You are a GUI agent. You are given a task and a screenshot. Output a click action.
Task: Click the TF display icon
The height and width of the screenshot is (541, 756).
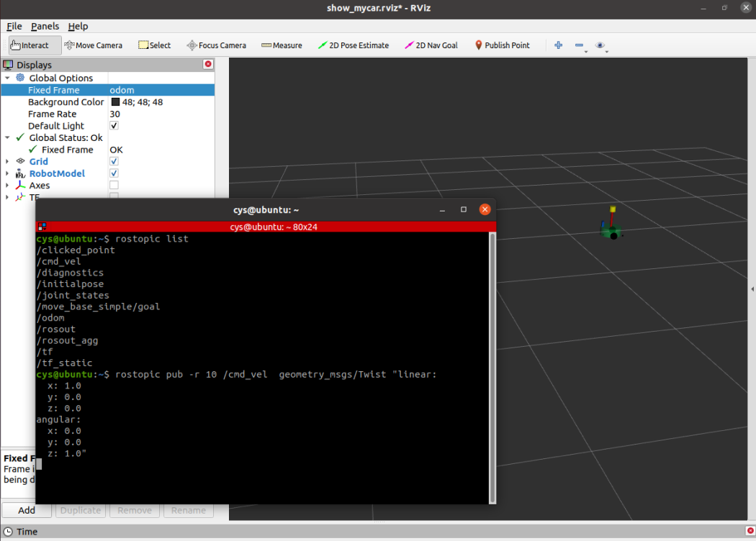pos(20,196)
